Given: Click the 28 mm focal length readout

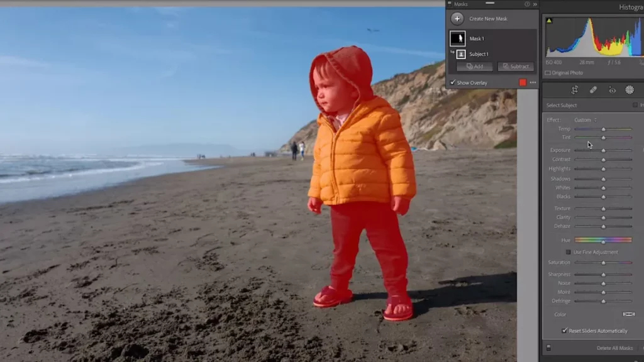Looking at the screenshot, I should (587, 62).
